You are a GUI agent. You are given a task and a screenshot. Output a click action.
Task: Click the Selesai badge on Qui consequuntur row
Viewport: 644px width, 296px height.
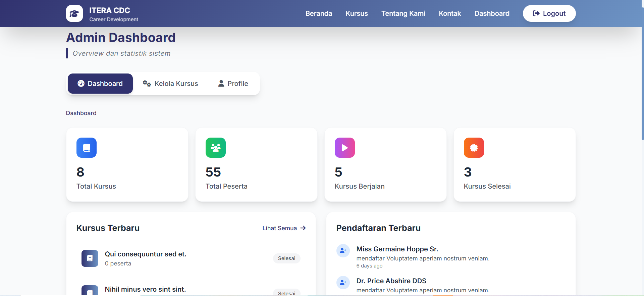tap(287, 258)
